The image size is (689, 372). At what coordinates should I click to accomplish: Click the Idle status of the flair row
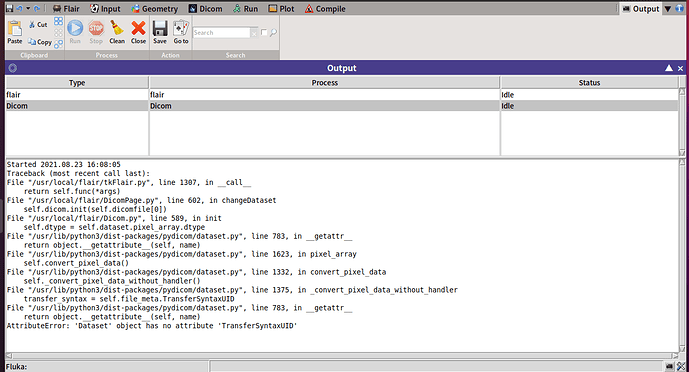coord(508,94)
